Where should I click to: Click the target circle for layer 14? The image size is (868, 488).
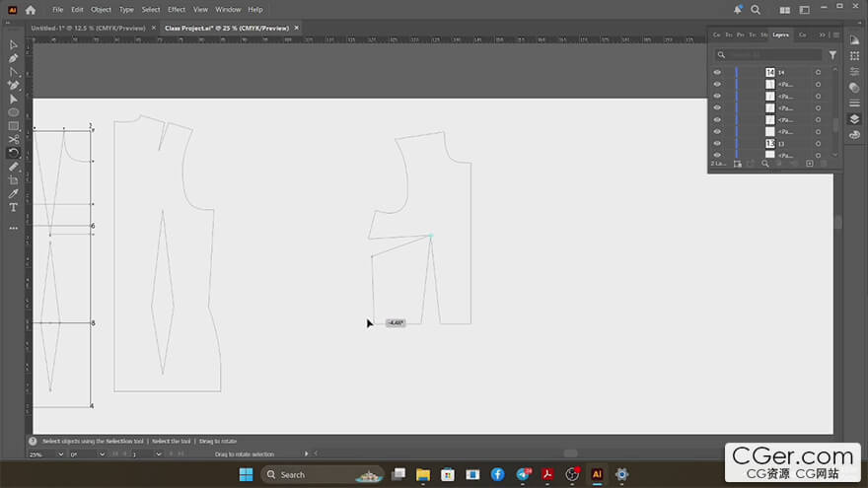(x=818, y=73)
